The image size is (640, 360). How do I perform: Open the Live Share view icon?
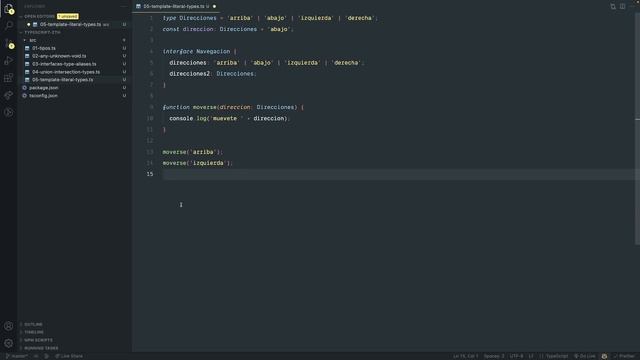point(8,95)
